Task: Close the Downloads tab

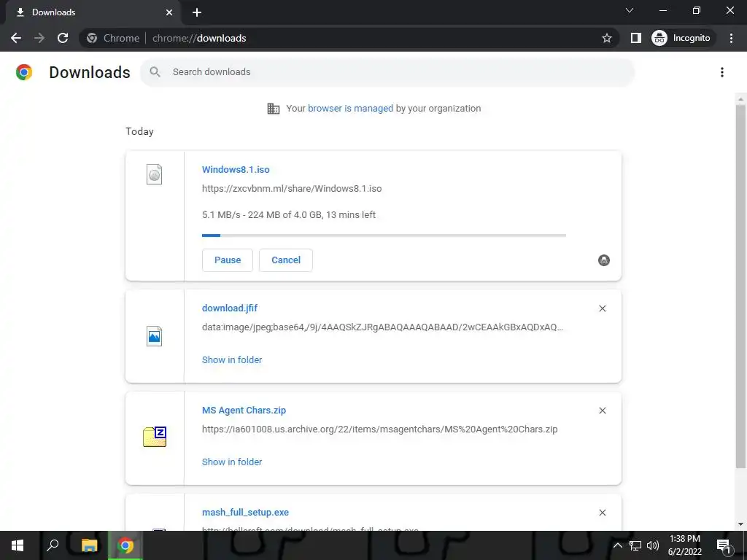Action: coord(169,12)
